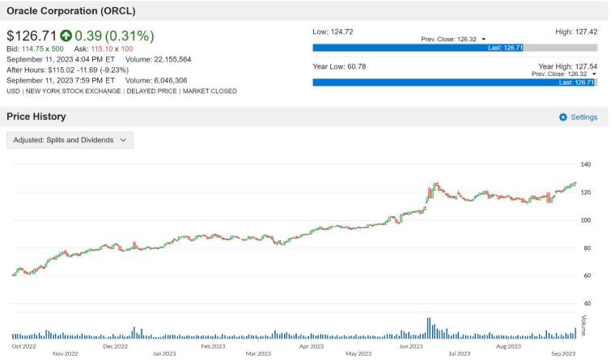615x364 pixels.
Task: Click the 0.39 (0.31%) change value
Action: (114, 36)
